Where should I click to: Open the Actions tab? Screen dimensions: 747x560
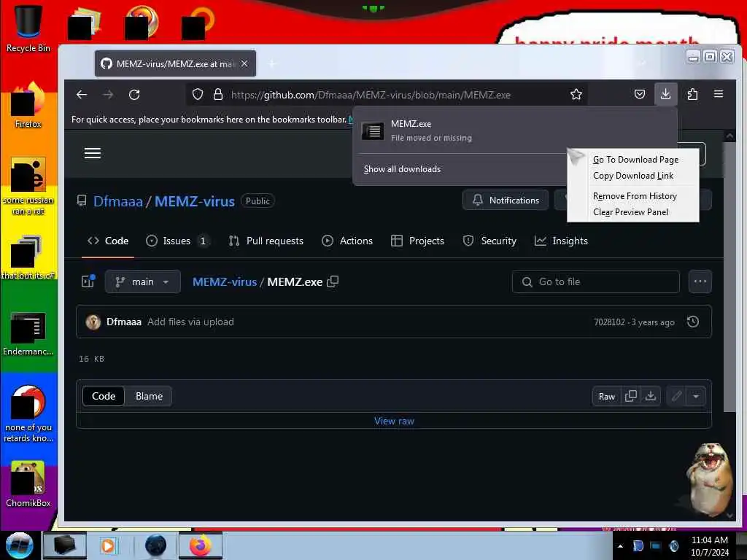(x=347, y=241)
